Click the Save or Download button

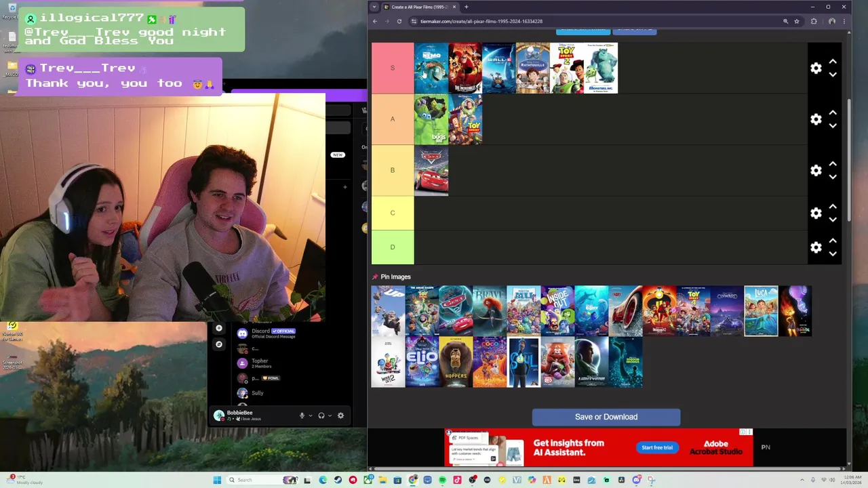pos(606,417)
